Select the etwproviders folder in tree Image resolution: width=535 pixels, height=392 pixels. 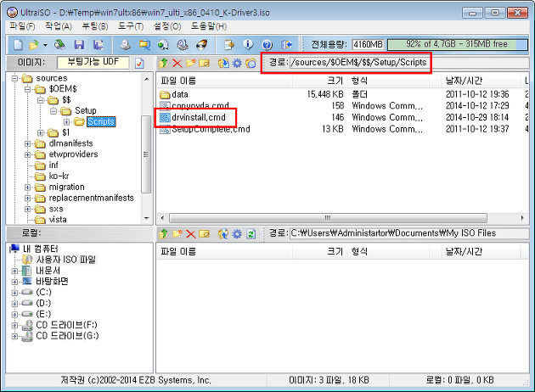click(73, 154)
